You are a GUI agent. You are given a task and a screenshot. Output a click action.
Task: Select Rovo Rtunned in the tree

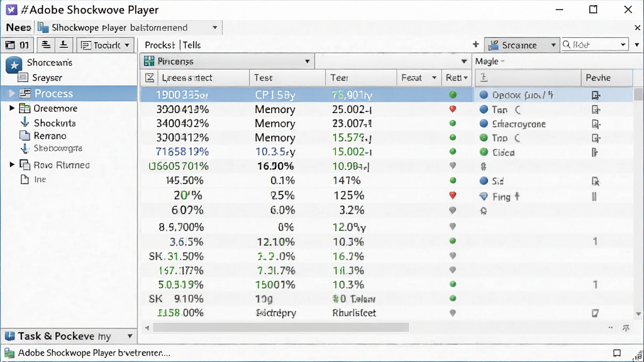62,165
